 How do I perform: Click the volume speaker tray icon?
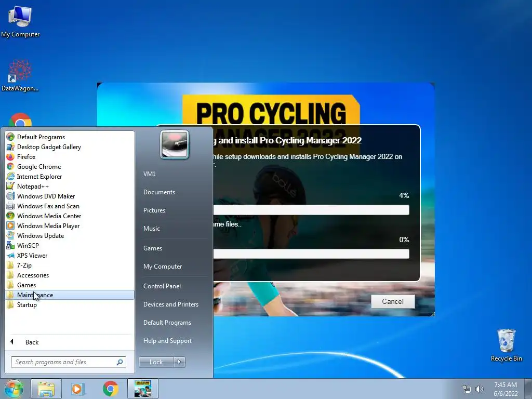coord(479,389)
